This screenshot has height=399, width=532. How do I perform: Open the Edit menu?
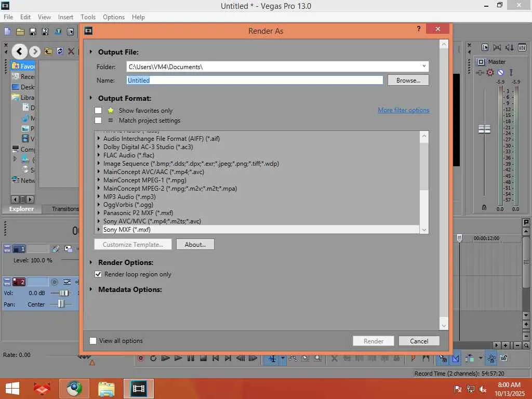click(25, 17)
